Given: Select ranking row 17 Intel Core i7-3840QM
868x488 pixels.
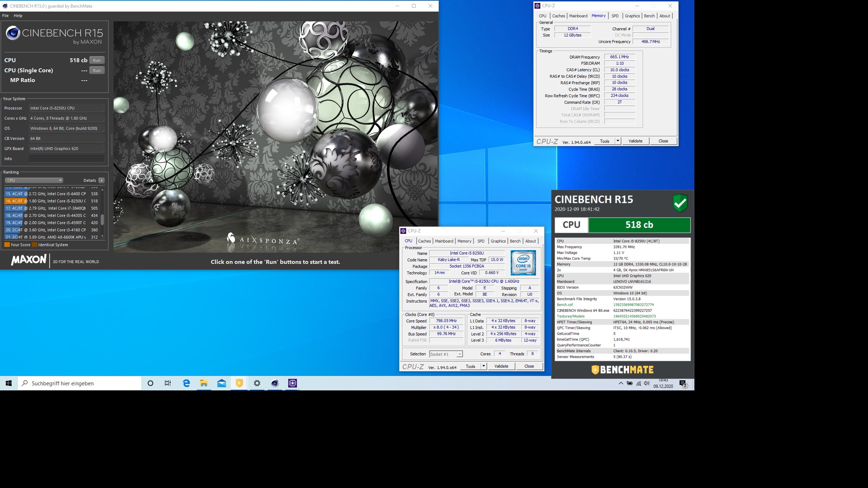Looking at the screenshot, I should point(52,208).
